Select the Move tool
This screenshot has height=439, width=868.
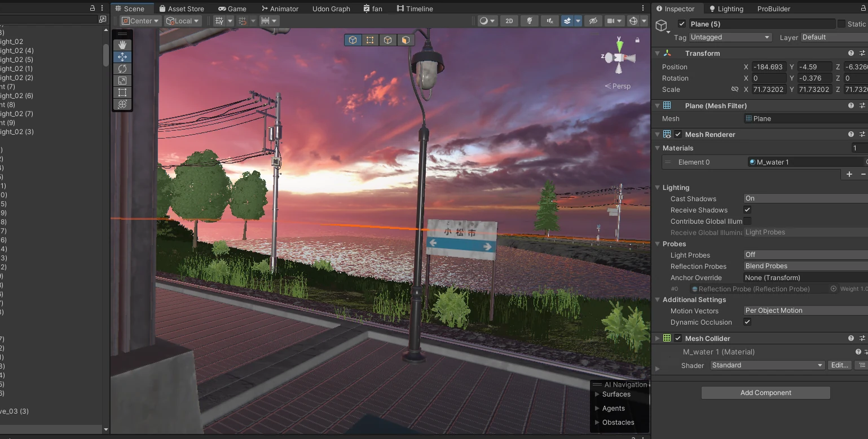[x=122, y=57]
